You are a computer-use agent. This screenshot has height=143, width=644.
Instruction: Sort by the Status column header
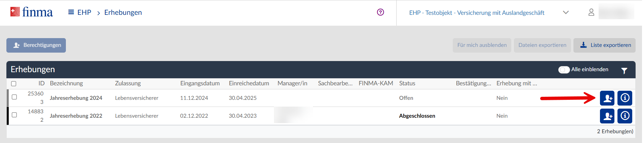[407, 83]
